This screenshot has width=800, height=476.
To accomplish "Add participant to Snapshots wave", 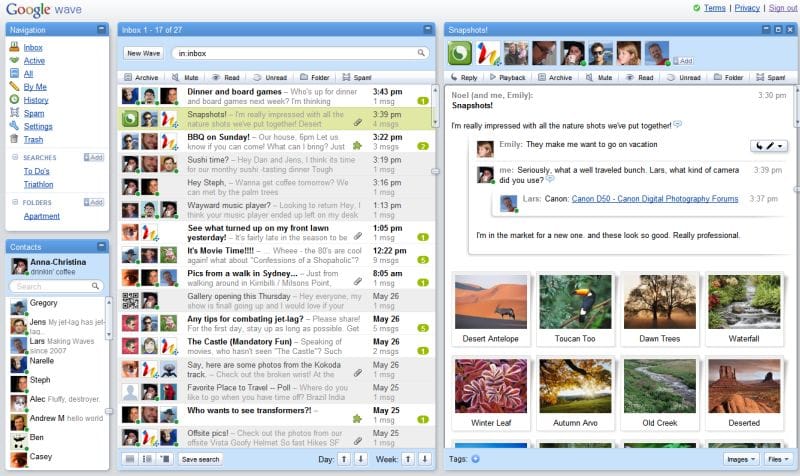I will pos(683,61).
